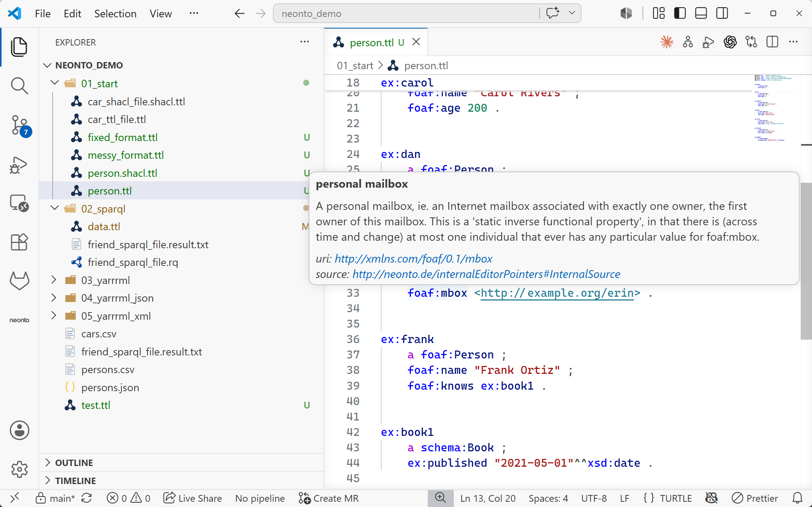This screenshot has width=812, height=507.
Task: Open the Selection menu
Action: [x=115, y=14]
